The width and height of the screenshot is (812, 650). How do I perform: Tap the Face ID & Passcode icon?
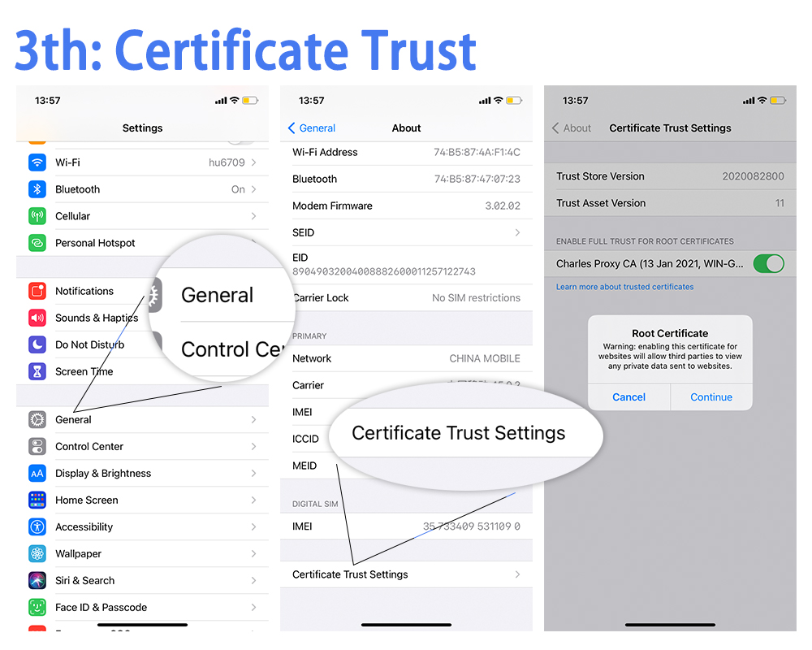37,608
